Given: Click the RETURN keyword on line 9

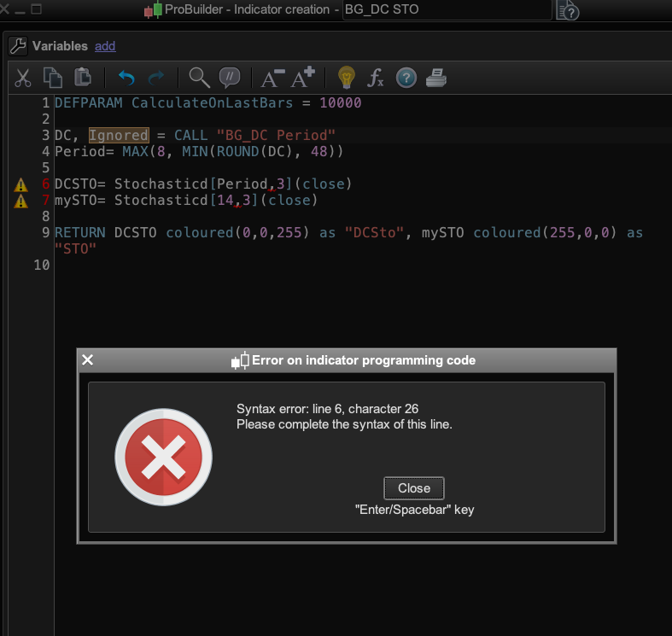Looking at the screenshot, I should (x=80, y=233).
